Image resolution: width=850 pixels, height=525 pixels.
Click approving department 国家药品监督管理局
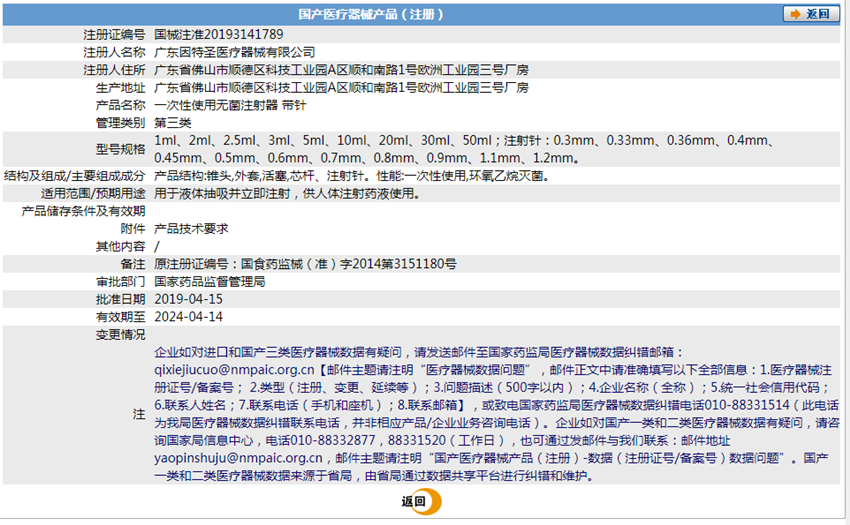[x=210, y=281]
